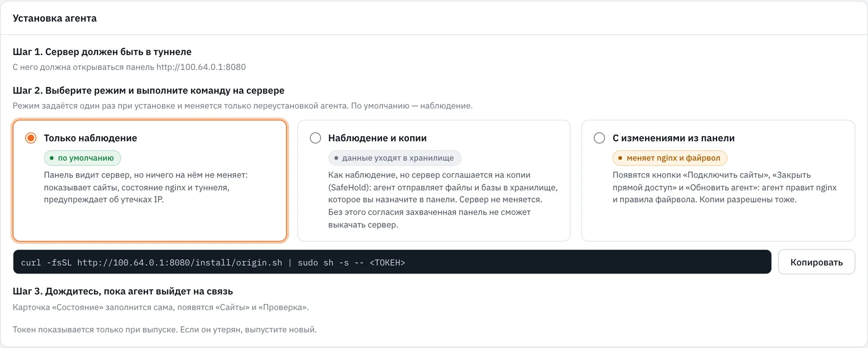
Task: Click the «по умолчанию» green badge
Action: point(82,158)
